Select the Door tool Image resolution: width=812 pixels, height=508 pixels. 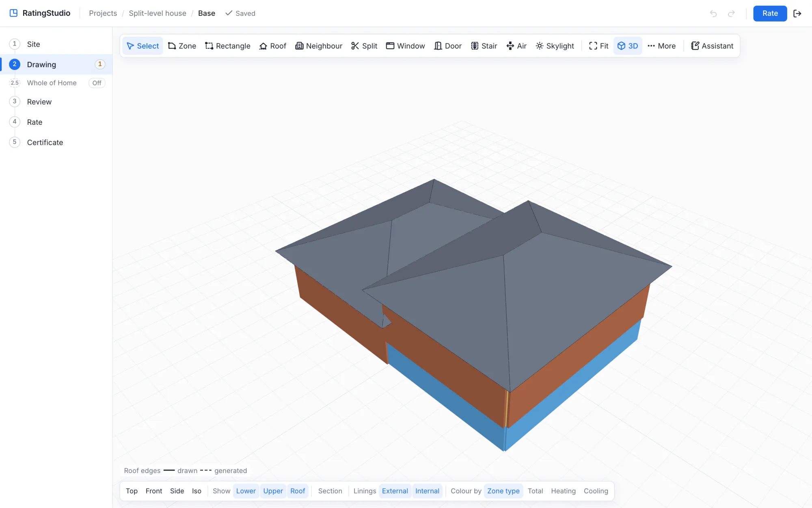pyautogui.click(x=448, y=46)
